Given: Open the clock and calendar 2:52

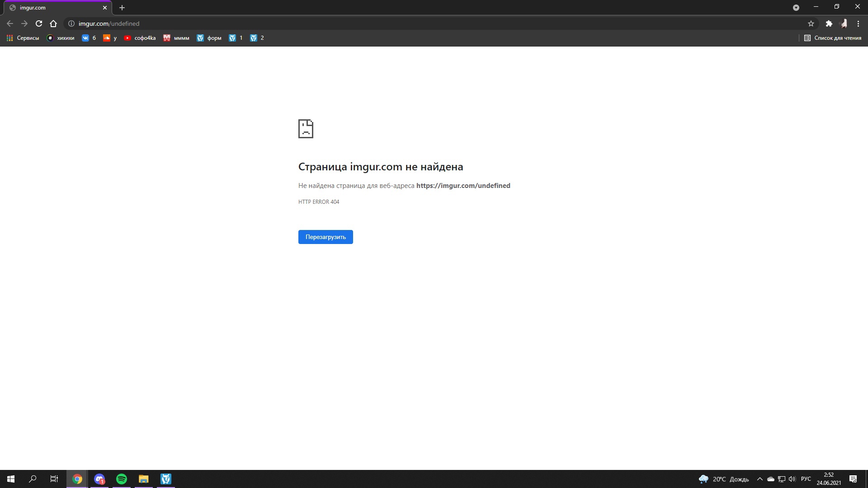Looking at the screenshot, I should click(x=829, y=479).
